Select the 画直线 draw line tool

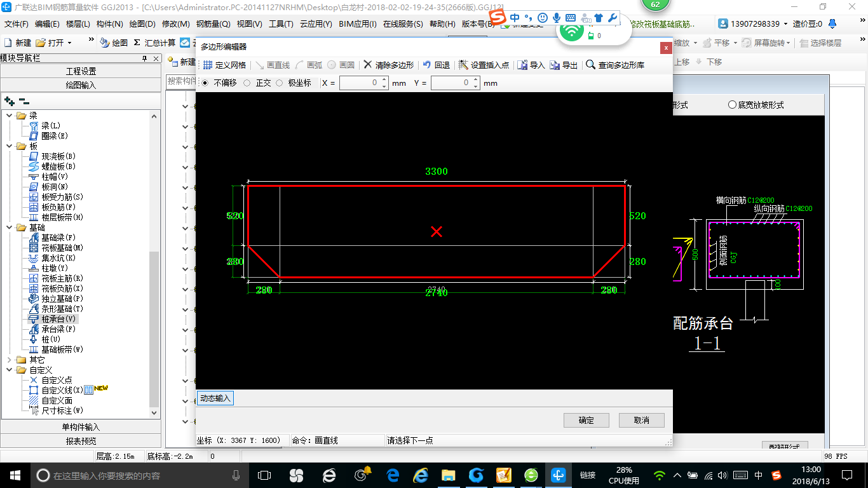pyautogui.click(x=273, y=65)
